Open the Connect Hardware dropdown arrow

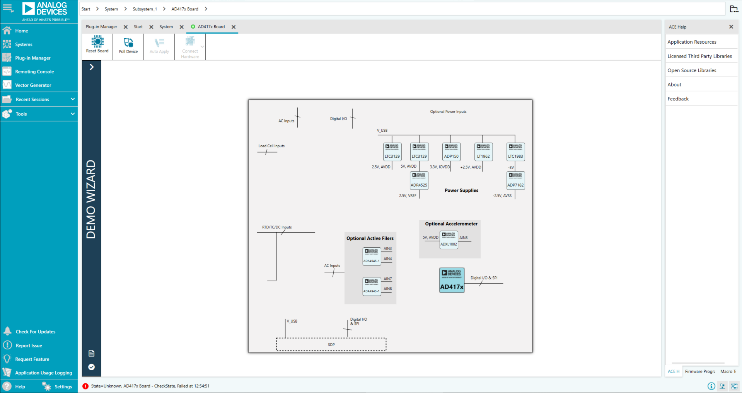click(203, 47)
